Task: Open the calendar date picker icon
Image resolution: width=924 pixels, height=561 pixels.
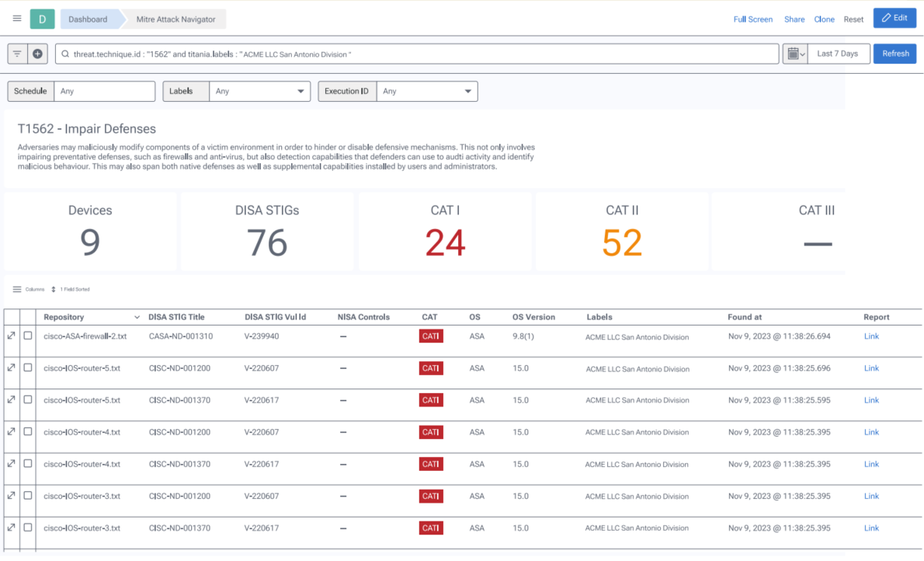Action: [x=794, y=54]
